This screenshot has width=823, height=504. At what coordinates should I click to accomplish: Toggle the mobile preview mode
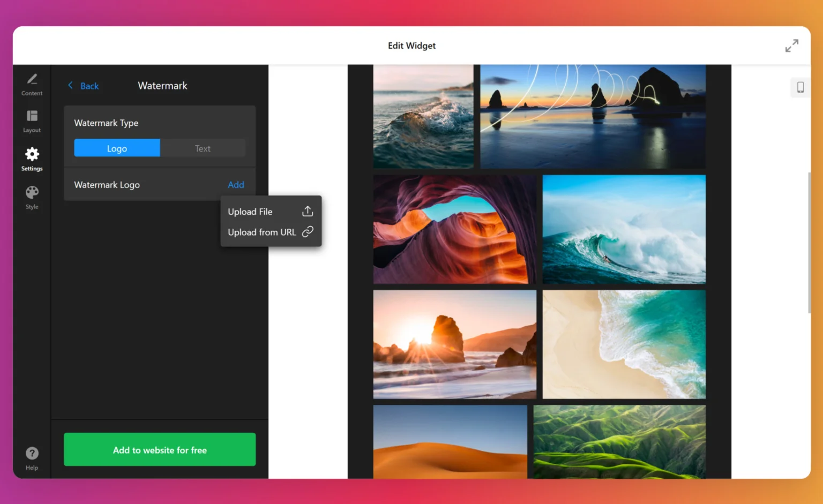tap(800, 87)
